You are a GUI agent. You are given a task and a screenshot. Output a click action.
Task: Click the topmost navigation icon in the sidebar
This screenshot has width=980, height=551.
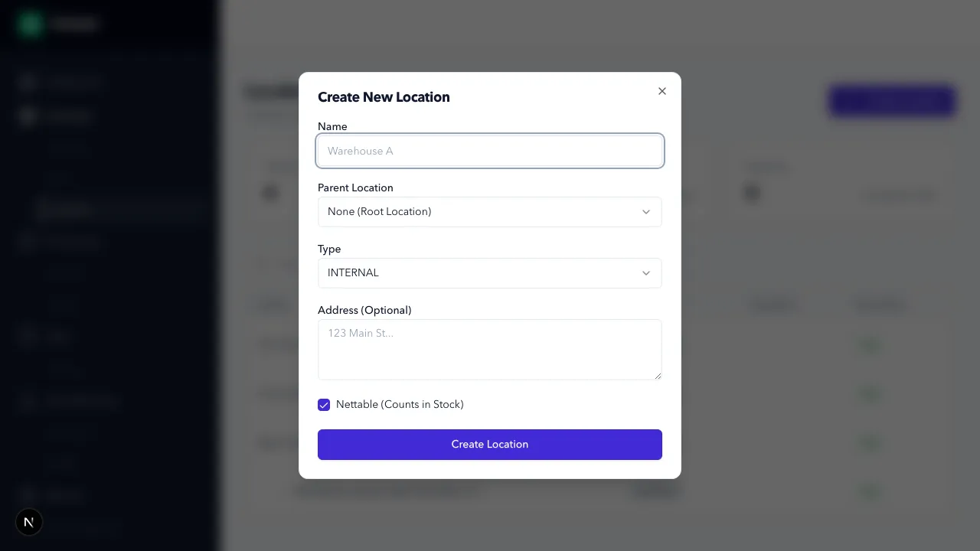28,83
